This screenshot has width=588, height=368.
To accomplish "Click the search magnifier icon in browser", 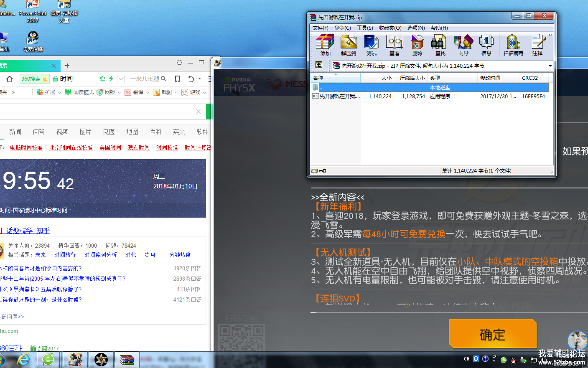I will [x=163, y=79].
